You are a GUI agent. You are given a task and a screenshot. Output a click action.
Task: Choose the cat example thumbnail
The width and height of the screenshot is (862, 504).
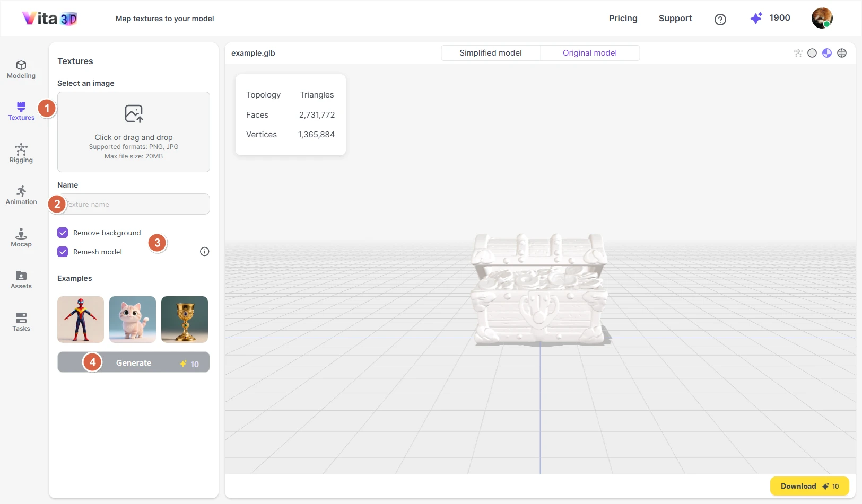[133, 320]
